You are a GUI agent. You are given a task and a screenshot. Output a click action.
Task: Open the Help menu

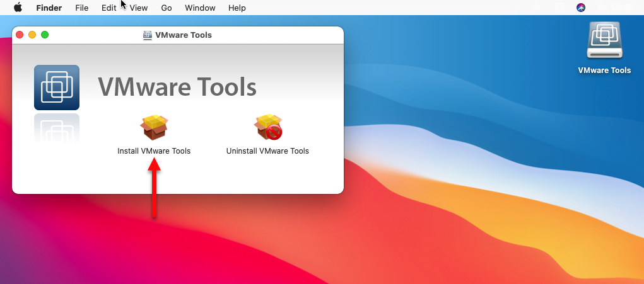tap(237, 8)
